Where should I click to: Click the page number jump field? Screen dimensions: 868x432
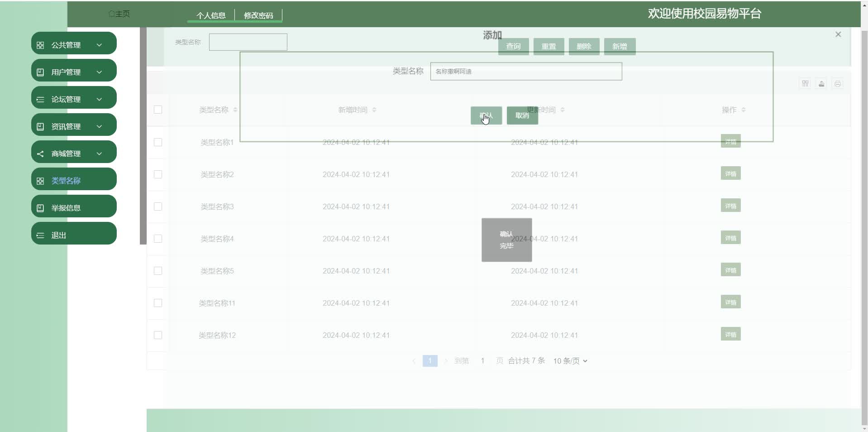482,361
